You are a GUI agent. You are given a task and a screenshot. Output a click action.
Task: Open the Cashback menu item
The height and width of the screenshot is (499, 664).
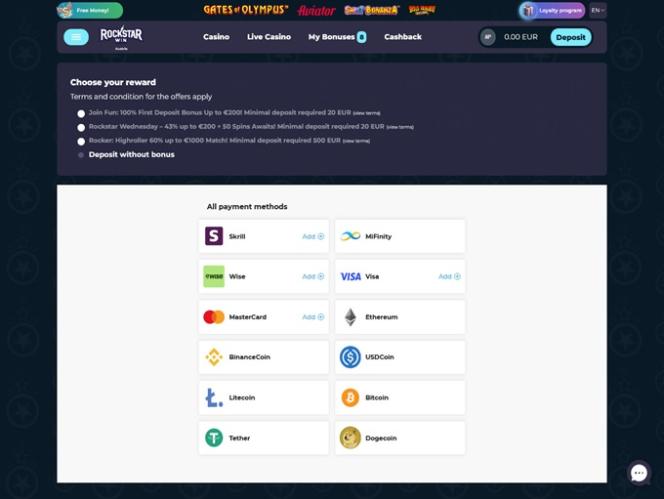tap(403, 37)
